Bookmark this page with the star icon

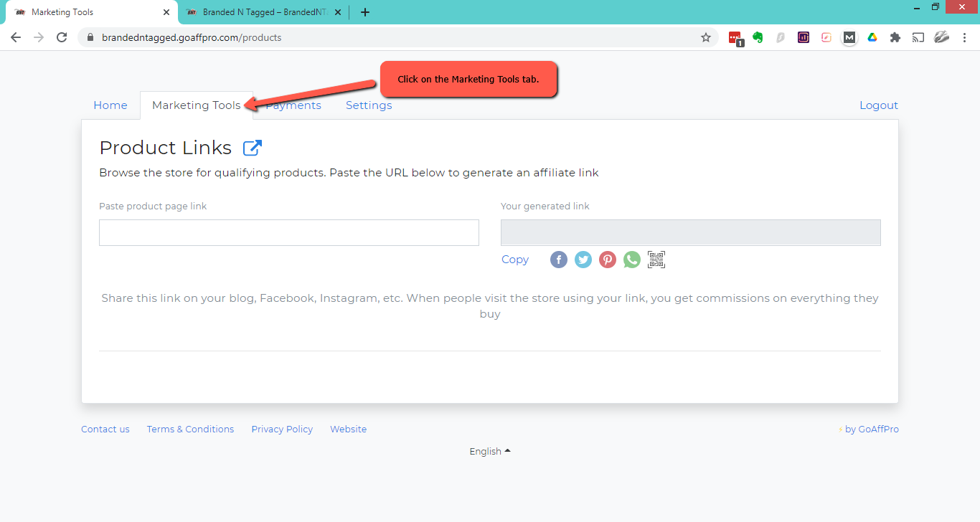click(x=706, y=37)
